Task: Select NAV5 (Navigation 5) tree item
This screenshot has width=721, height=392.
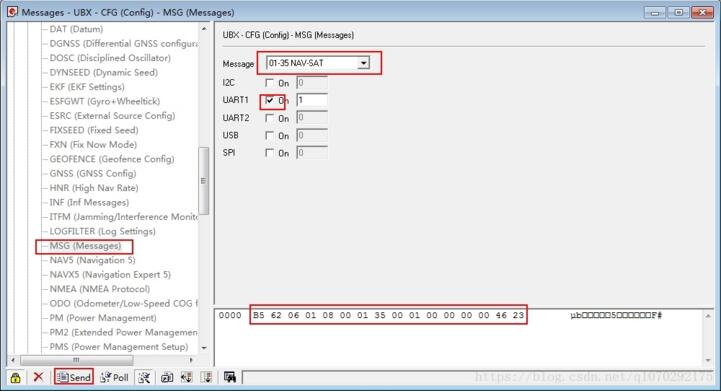Action: pos(92,260)
